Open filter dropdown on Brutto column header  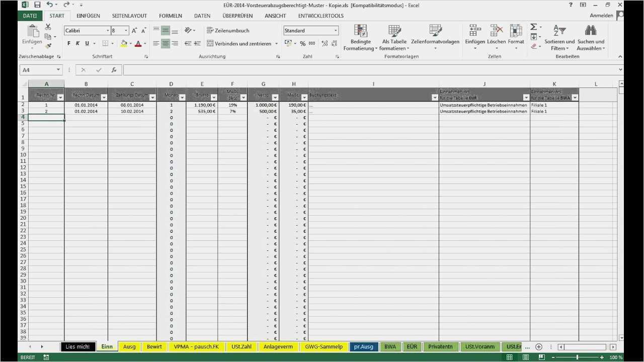[214, 98]
